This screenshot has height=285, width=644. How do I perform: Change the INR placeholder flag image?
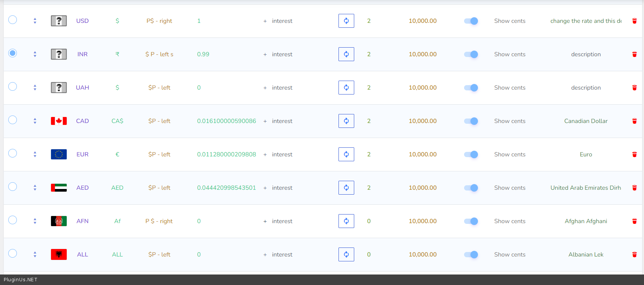[59, 54]
